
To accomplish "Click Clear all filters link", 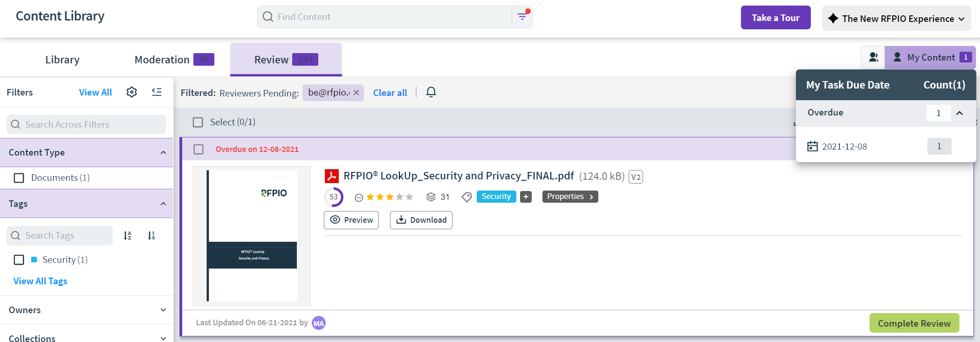I will pos(390,93).
